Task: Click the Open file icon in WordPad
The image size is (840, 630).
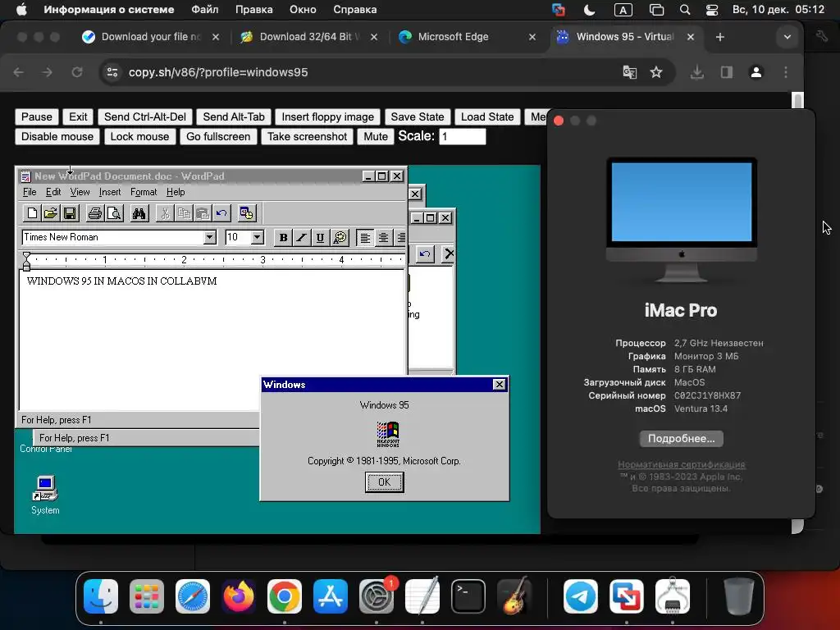Action: point(50,213)
